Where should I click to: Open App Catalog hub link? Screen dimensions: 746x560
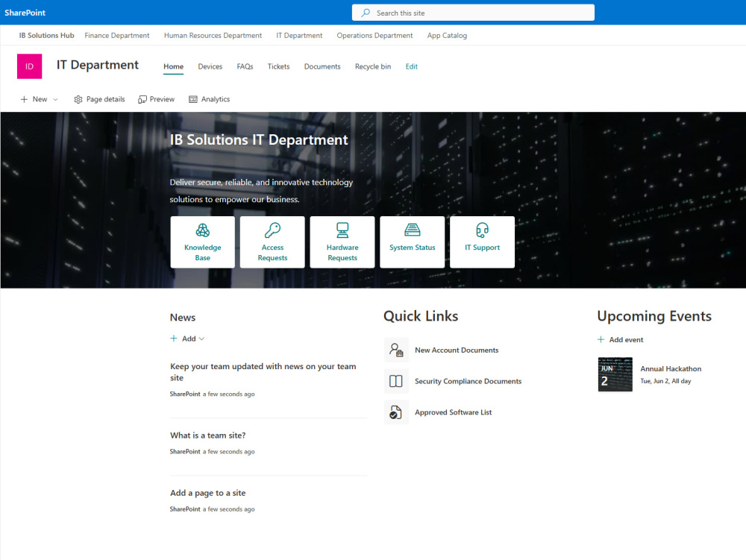click(x=447, y=36)
